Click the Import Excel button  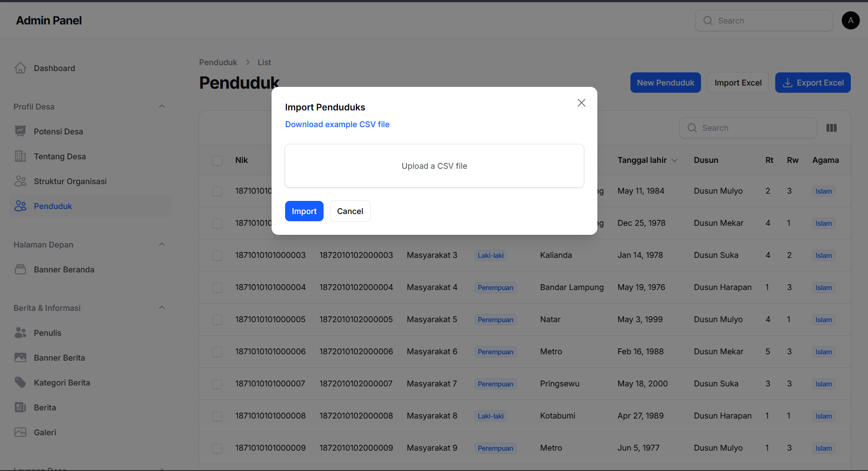click(738, 83)
